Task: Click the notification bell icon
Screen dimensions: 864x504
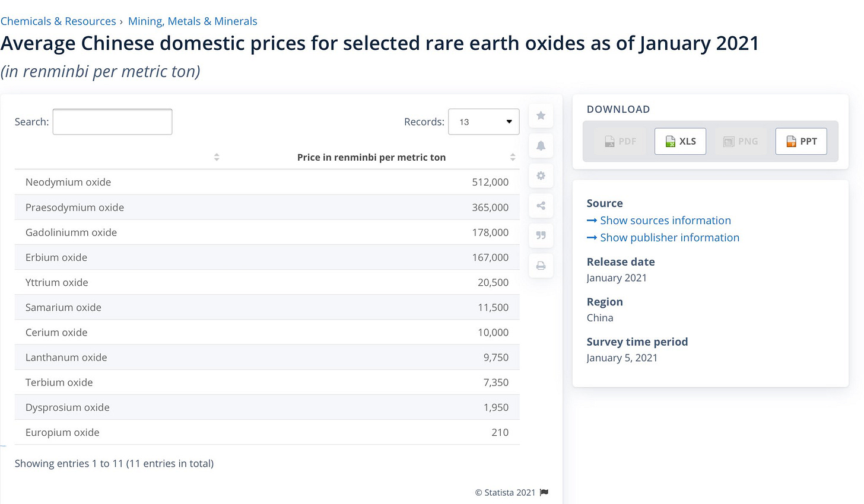Action: pyautogui.click(x=541, y=145)
